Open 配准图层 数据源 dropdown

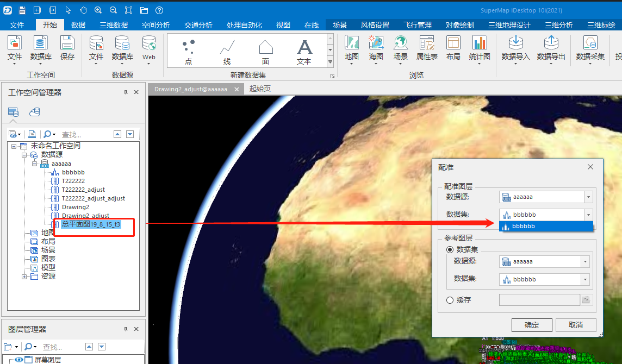coord(588,197)
